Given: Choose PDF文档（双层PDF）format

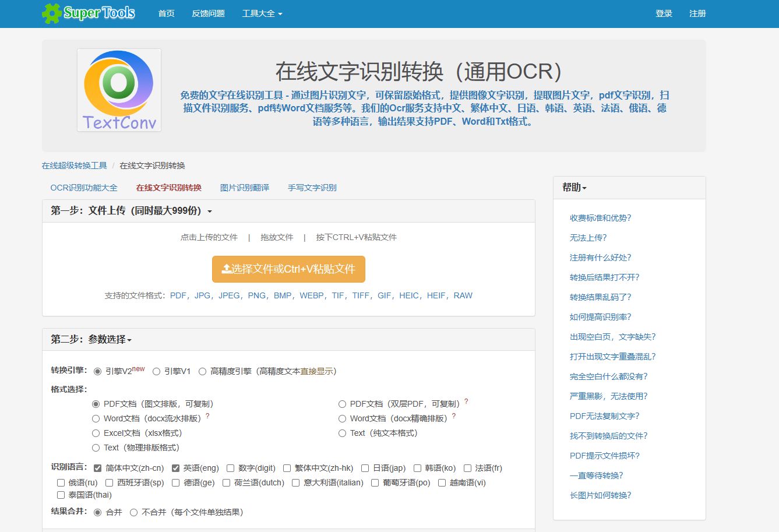Looking at the screenshot, I should pos(342,404).
